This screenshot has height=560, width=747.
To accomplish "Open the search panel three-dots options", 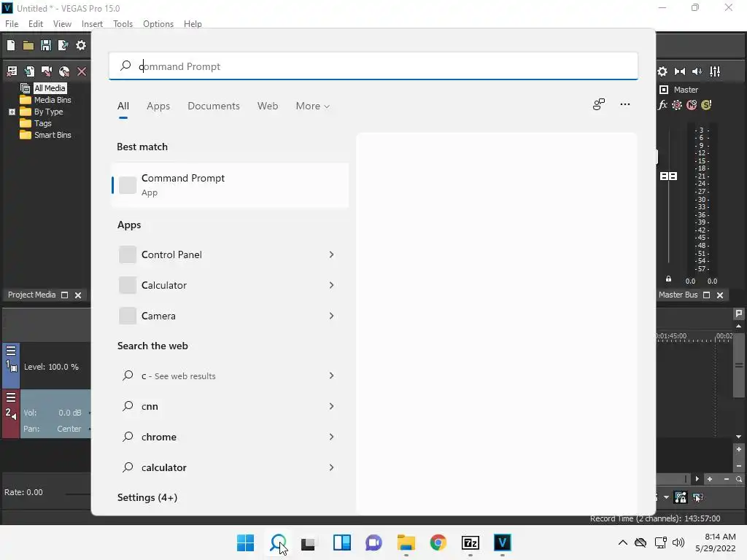I will pos(625,104).
